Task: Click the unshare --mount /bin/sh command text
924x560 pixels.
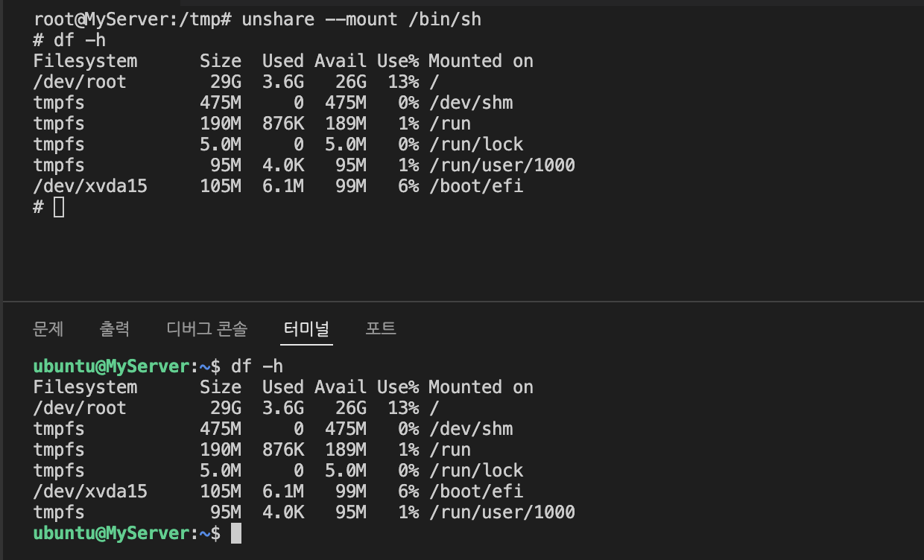Action: pyautogui.click(x=361, y=19)
